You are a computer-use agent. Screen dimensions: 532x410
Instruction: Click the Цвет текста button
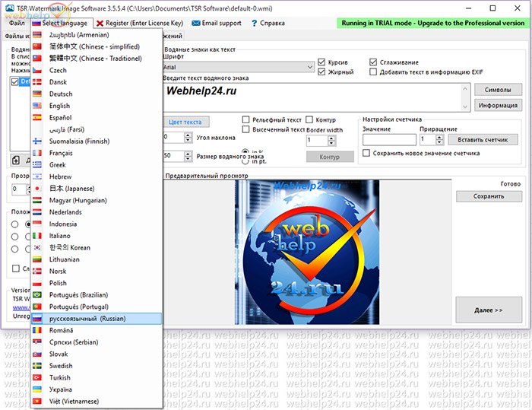[x=185, y=122]
